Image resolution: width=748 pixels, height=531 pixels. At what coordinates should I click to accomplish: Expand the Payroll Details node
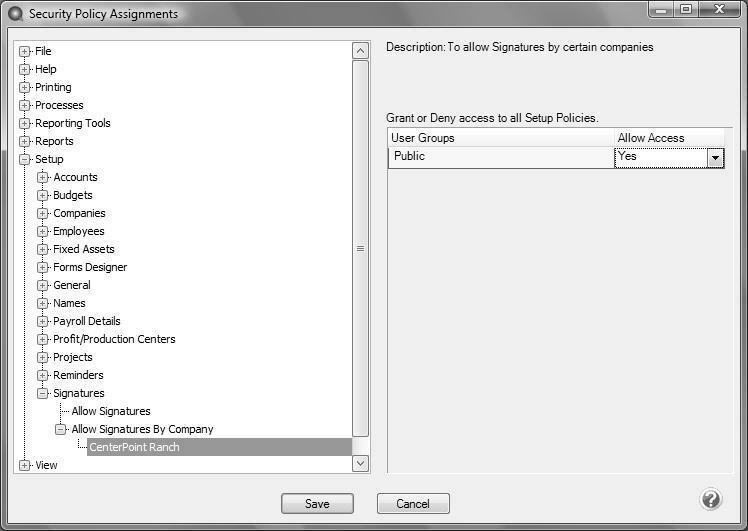[43, 321]
